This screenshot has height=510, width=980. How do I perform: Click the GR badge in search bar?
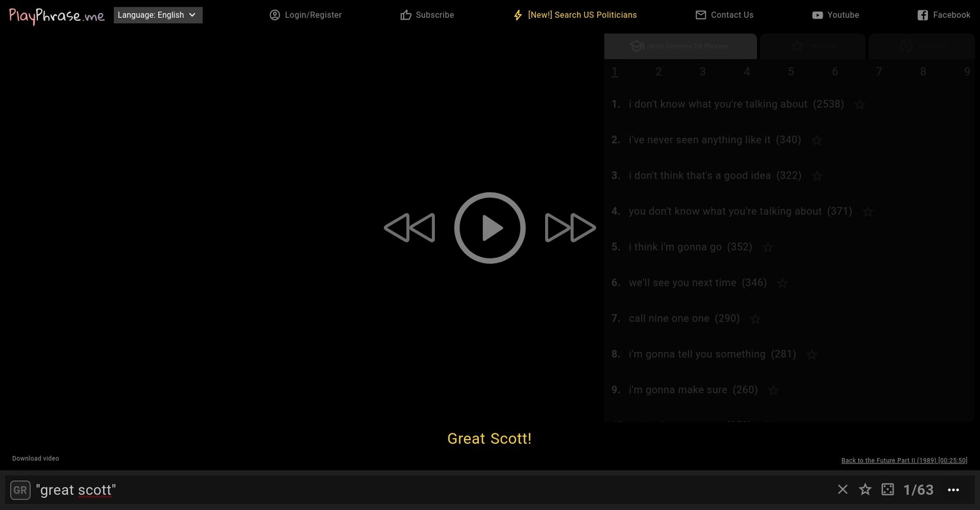(x=20, y=490)
